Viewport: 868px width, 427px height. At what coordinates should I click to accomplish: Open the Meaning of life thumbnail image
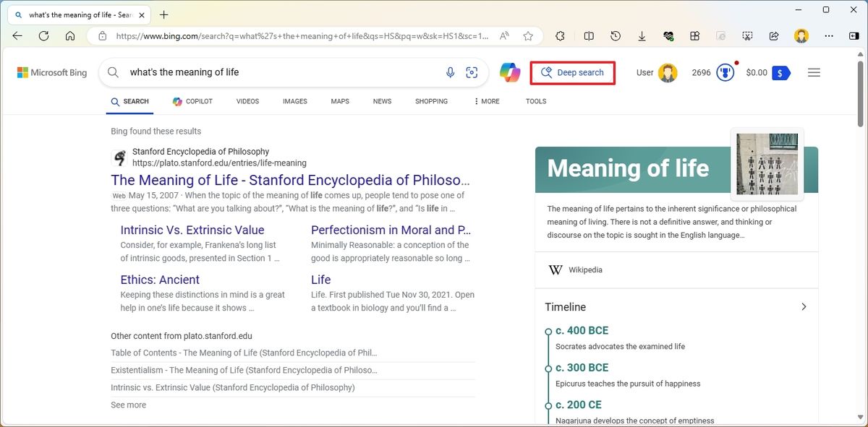(x=767, y=163)
